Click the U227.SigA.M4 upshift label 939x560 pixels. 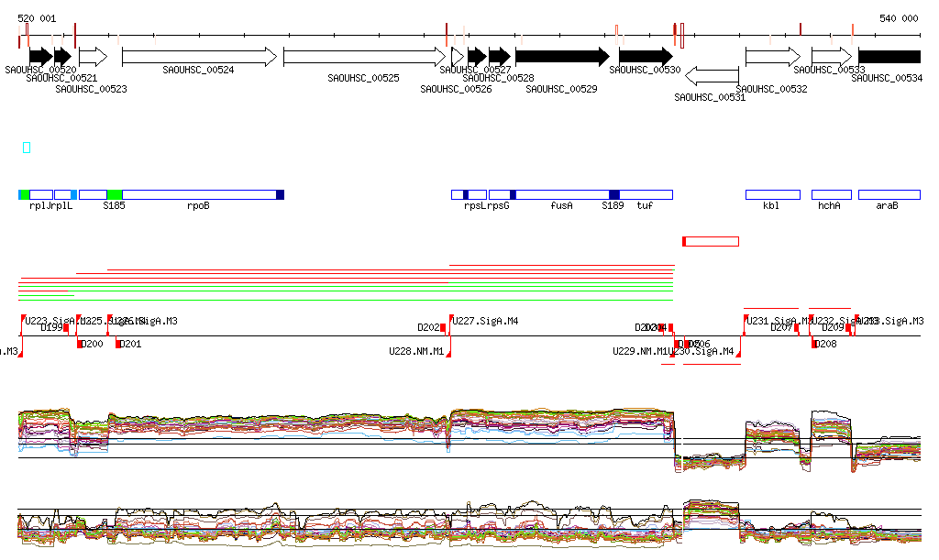(x=485, y=322)
